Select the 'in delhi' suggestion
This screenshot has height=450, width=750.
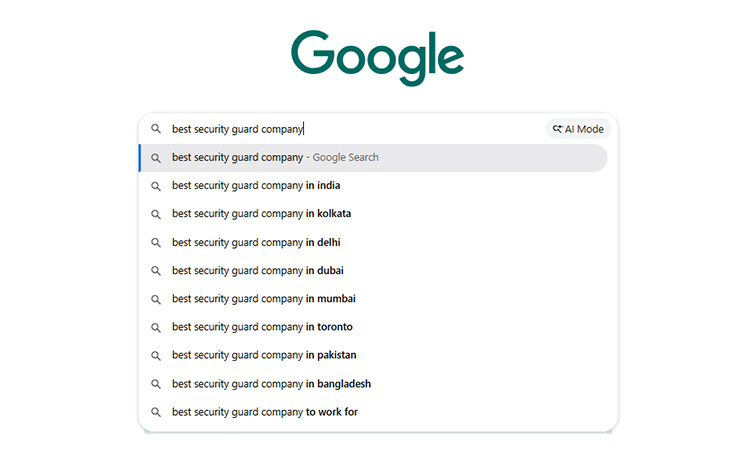point(256,242)
